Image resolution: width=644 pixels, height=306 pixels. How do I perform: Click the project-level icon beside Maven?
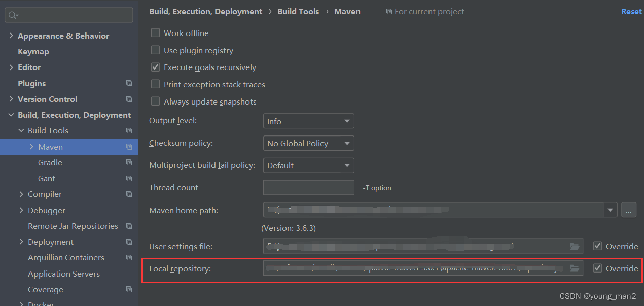[x=129, y=147]
